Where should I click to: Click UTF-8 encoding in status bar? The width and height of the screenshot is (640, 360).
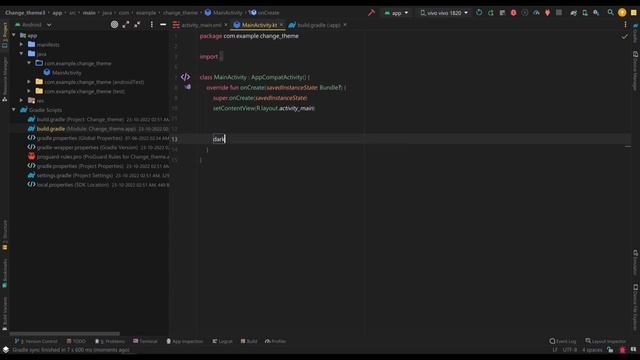(x=569, y=350)
